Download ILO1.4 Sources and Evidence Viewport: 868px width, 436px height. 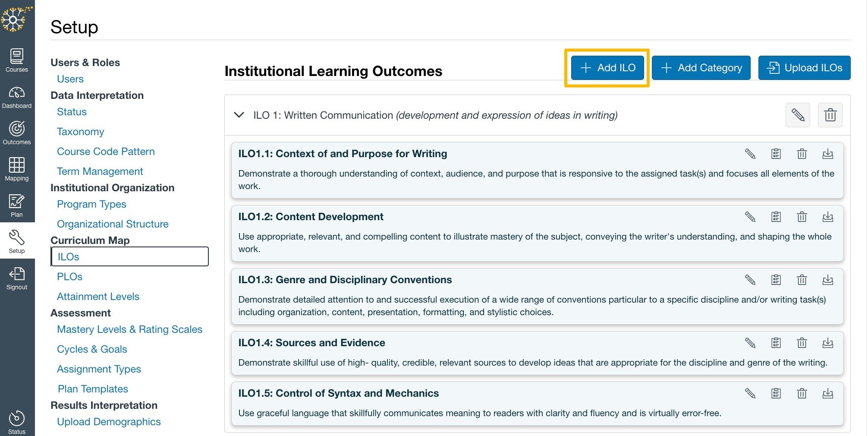[828, 343]
